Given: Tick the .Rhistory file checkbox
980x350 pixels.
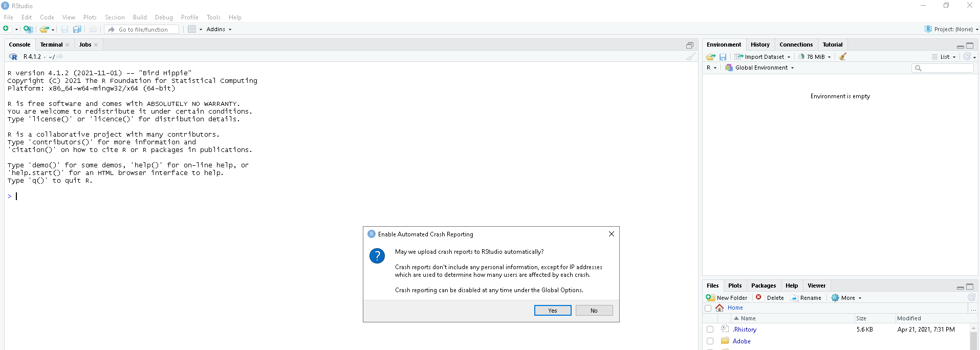Looking at the screenshot, I should tap(710, 330).
